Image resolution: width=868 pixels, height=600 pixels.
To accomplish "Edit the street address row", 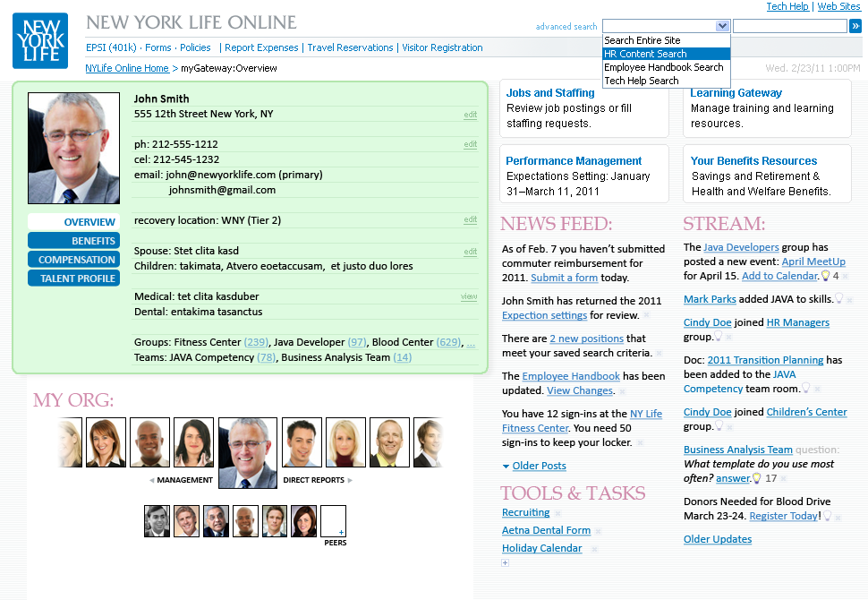I will [x=470, y=115].
